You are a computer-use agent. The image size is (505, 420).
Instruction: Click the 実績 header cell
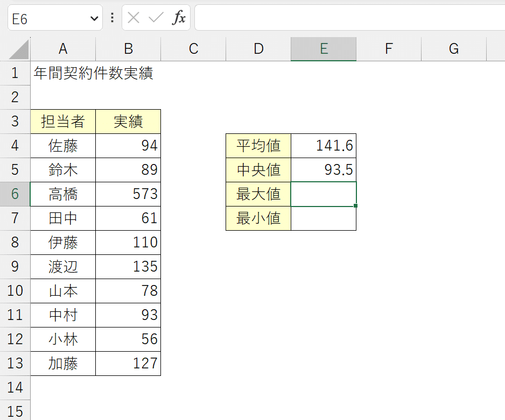click(x=128, y=122)
